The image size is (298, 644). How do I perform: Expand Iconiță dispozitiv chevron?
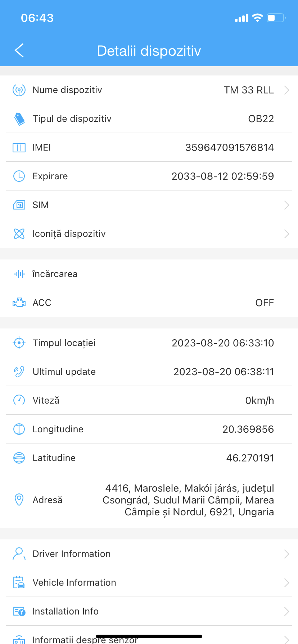tap(286, 234)
